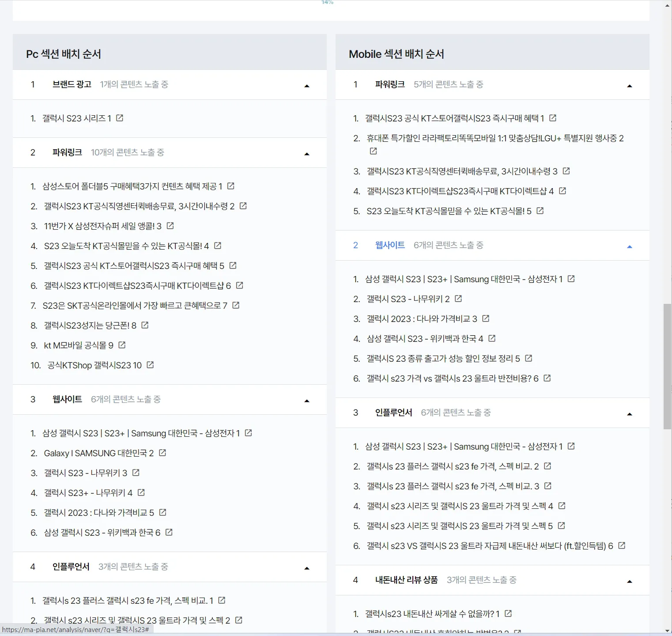Collapse the Pc 웹사이트 section arrow
Screen dimensions: 672x636
click(x=307, y=401)
